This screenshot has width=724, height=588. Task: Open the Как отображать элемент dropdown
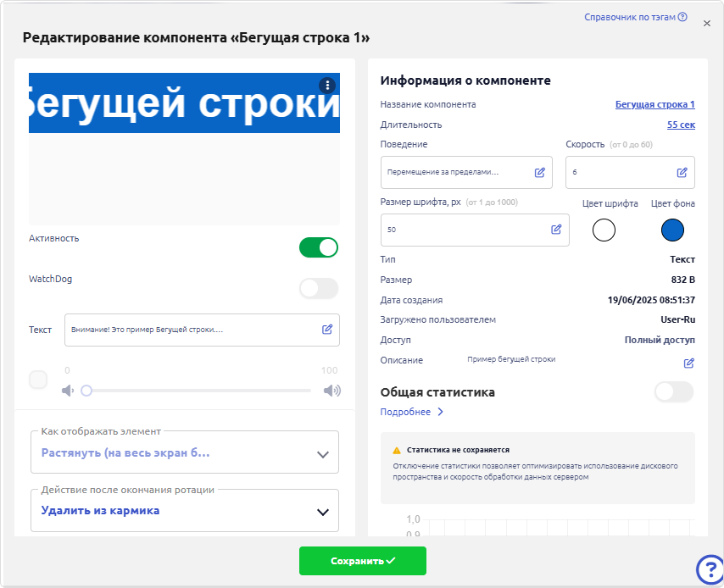(322, 453)
